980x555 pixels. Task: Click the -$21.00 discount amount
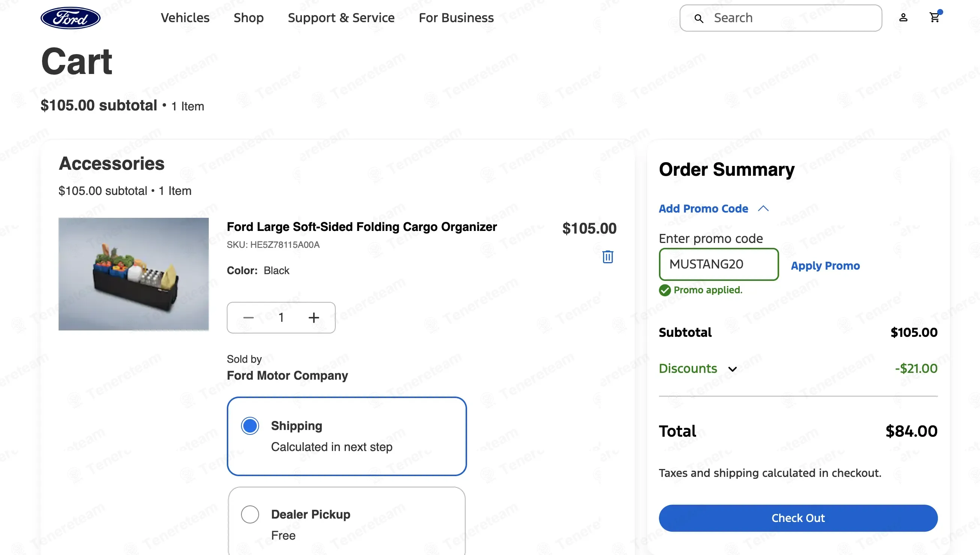(x=916, y=369)
